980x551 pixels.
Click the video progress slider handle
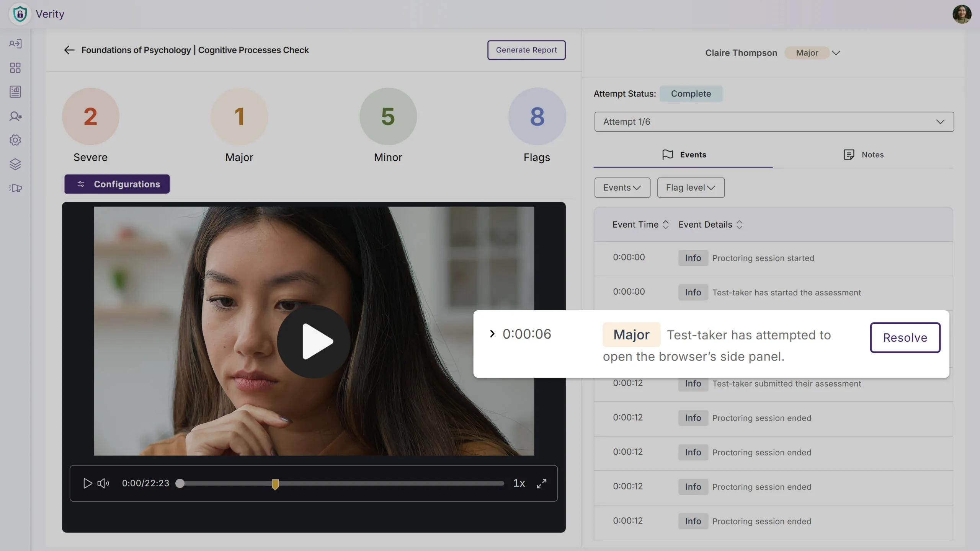(180, 483)
